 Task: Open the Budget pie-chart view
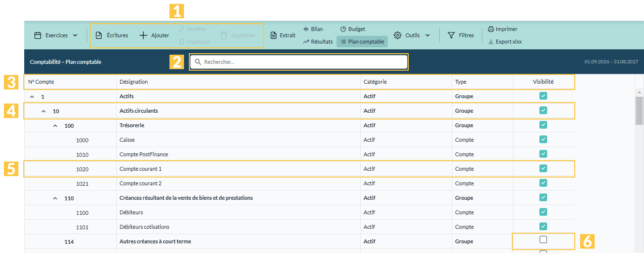pyautogui.click(x=353, y=29)
